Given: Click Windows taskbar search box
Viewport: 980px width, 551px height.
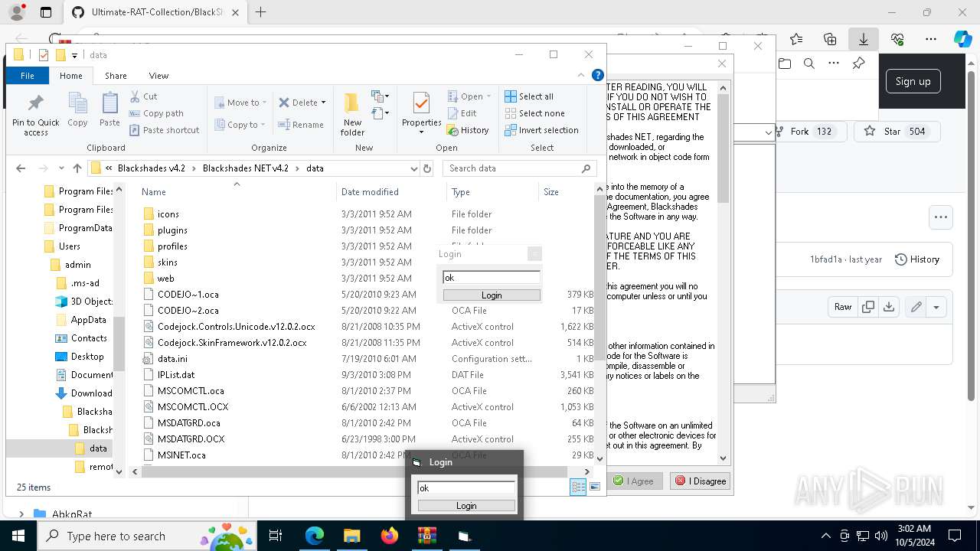Looking at the screenshot, I should 148,536.
